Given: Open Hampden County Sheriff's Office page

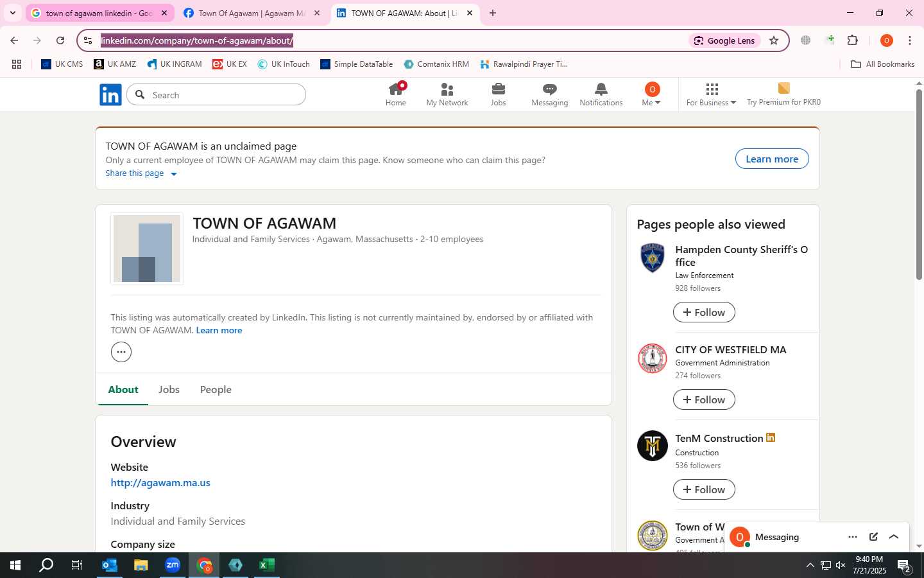Looking at the screenshot, I should coord(741,256).
